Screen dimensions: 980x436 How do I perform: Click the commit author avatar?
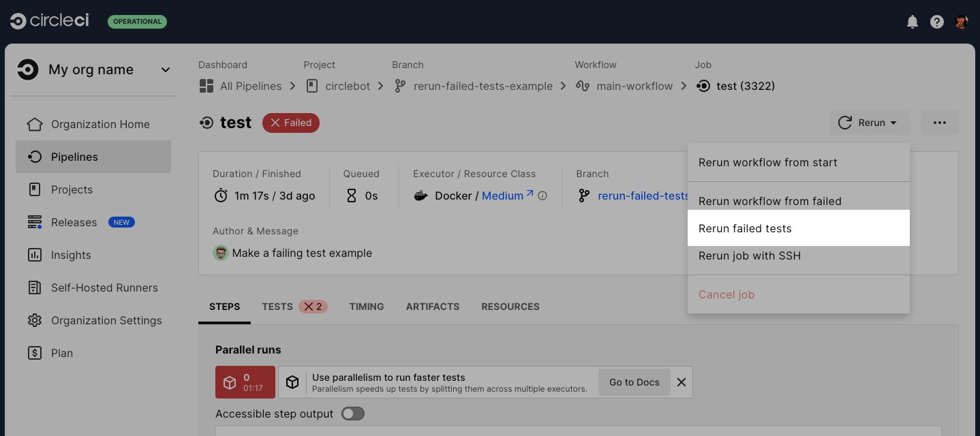220,253
